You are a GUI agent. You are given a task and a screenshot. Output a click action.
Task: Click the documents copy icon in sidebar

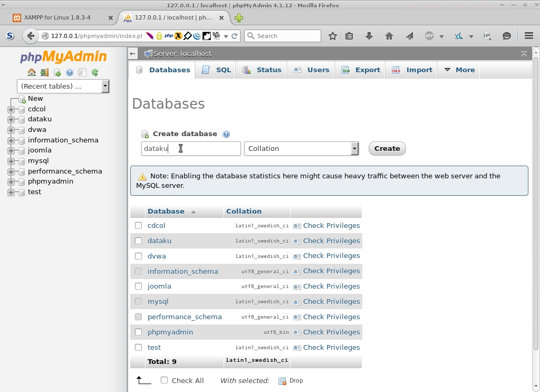[x=82, y=72]
